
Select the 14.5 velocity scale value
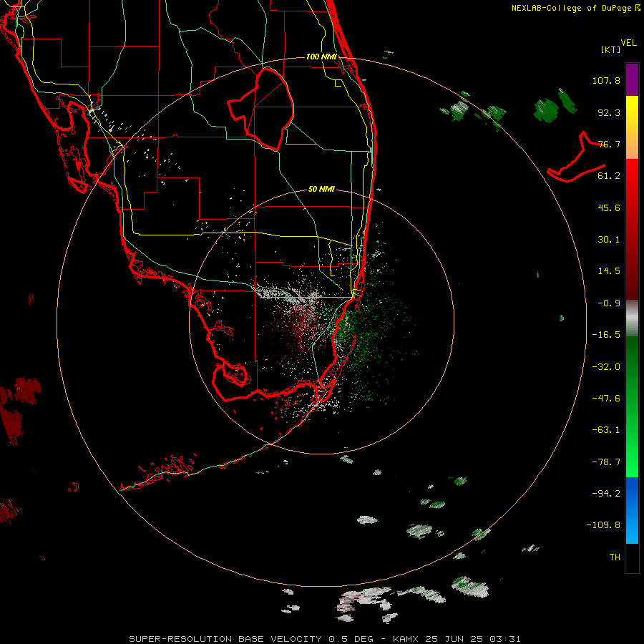[x=609, y=271]
